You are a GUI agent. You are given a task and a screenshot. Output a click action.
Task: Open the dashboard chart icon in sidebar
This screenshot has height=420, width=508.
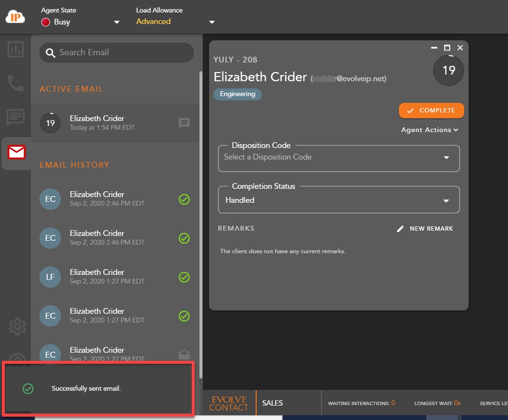point(15,49)
